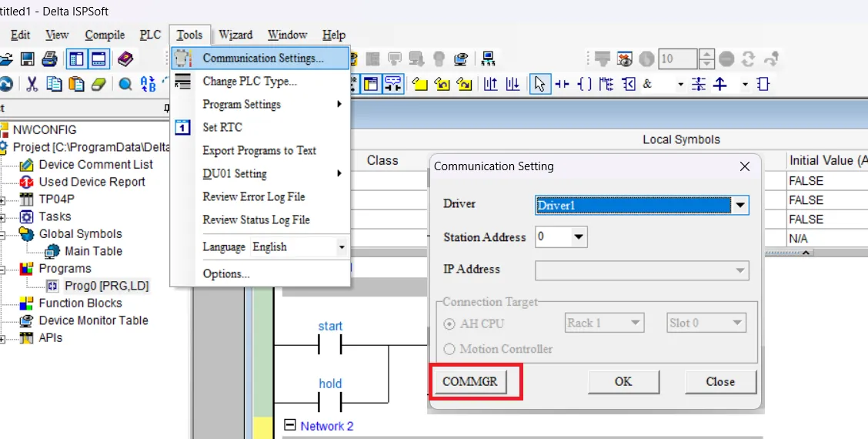Click the rising-edge upward arrow icon
Screen dimensions: 868x439
(720, 84)
